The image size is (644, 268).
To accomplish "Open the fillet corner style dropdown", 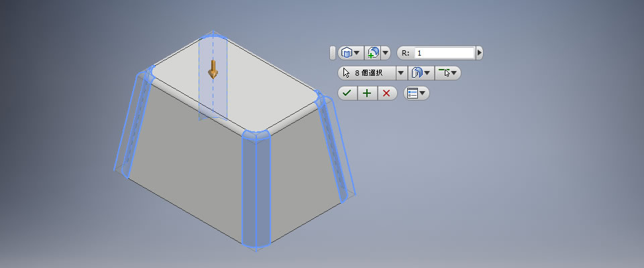I will pos(421,73).
